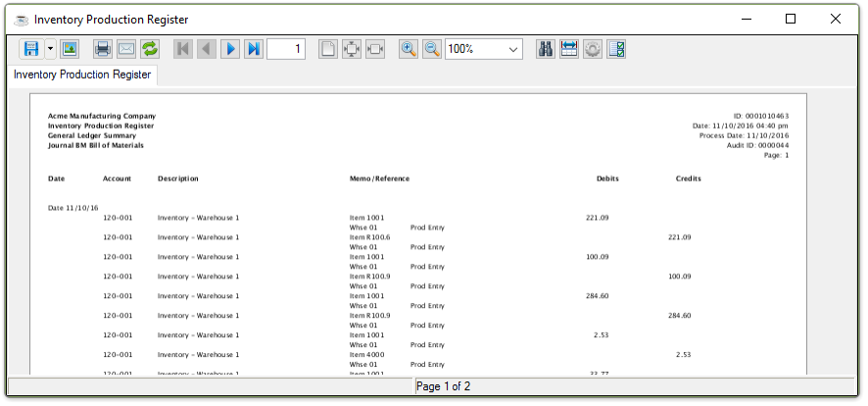Click the Save report disk icon

coord(30,49)
